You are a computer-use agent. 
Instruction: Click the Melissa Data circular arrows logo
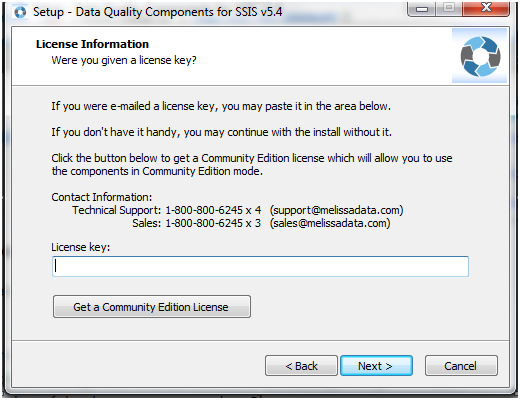480,56
